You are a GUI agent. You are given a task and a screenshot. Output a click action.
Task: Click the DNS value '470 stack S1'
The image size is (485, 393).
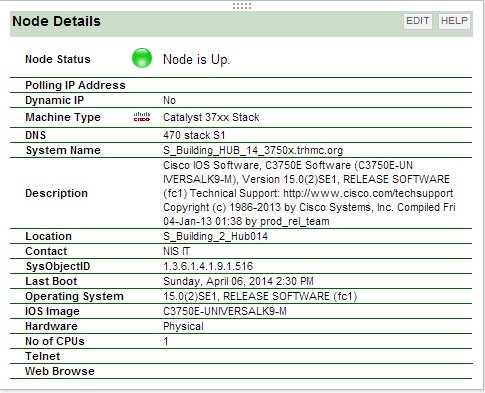pyautogui.click(x=194, y=135)
